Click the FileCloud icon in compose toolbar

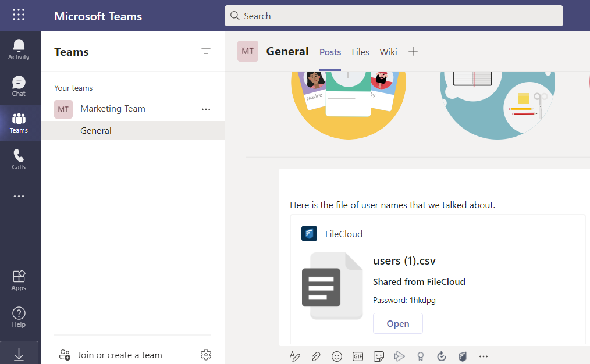click(x=462, y=356)
